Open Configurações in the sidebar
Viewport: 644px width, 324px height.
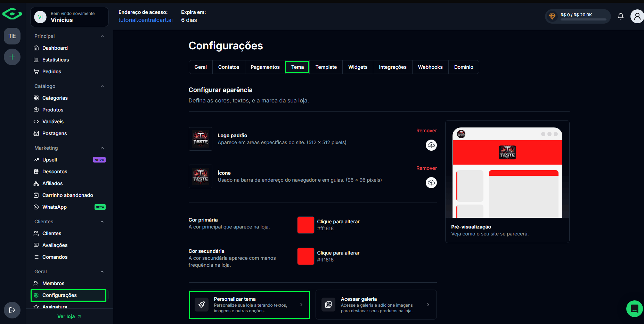[x=68, y=295]
